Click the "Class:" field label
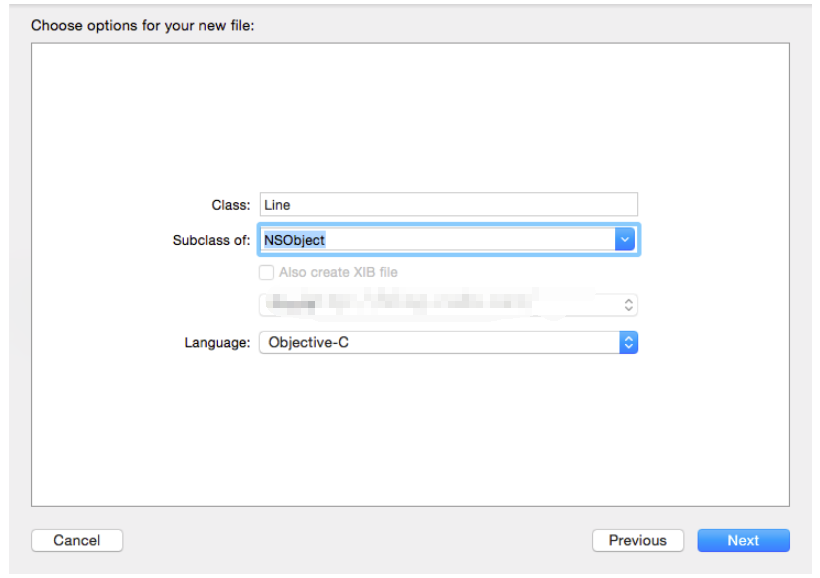 231,205
